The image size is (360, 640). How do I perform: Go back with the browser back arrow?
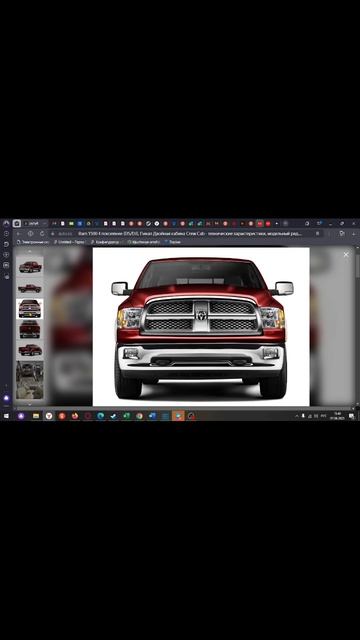click(x=19, y=234)
